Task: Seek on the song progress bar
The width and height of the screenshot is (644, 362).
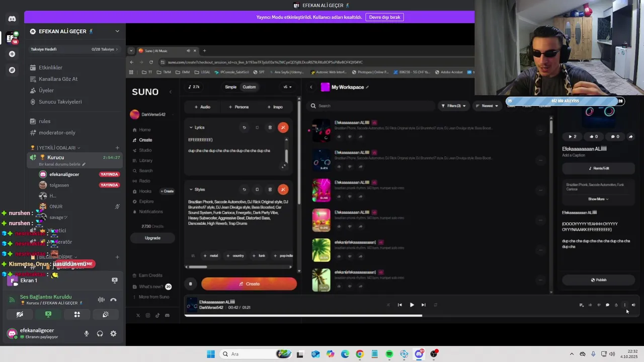Action: click(413, 315)
